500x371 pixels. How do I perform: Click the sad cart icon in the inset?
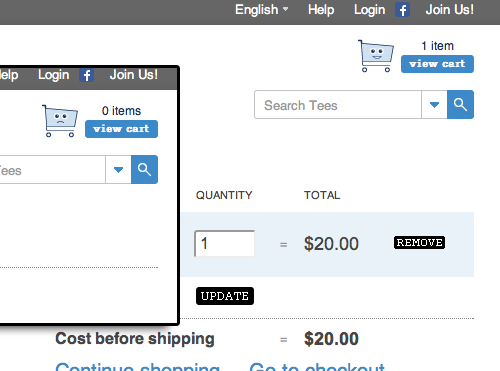(x=60, y=121)
